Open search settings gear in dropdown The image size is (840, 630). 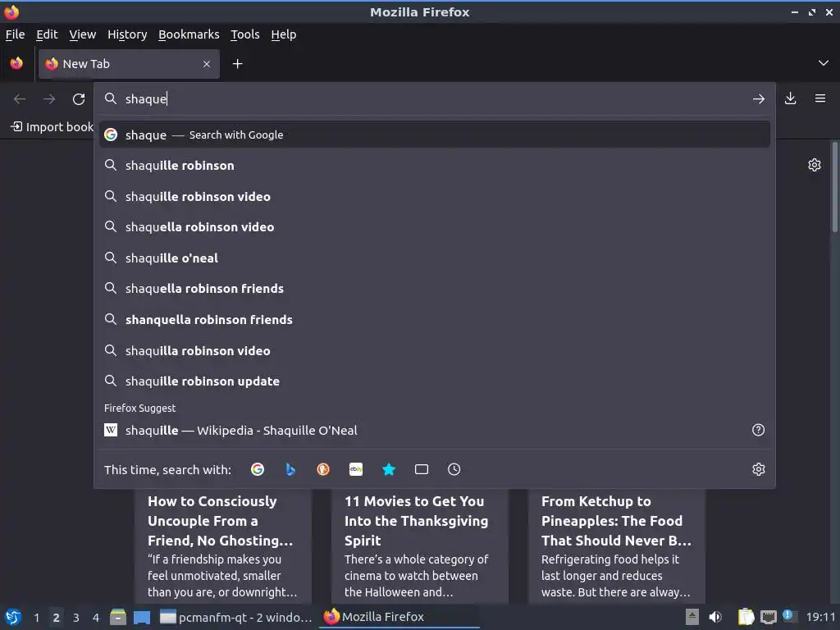pyautogui.click(x=759, y=469)
